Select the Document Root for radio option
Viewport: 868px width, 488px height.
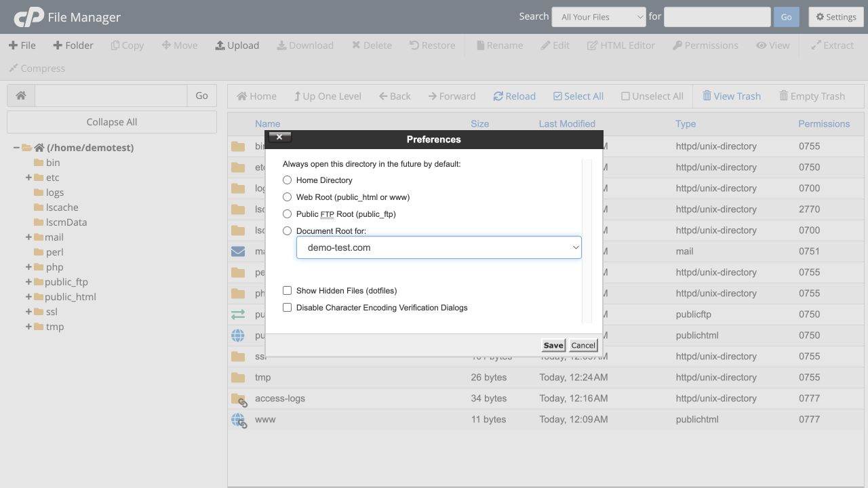click(288, 231)
